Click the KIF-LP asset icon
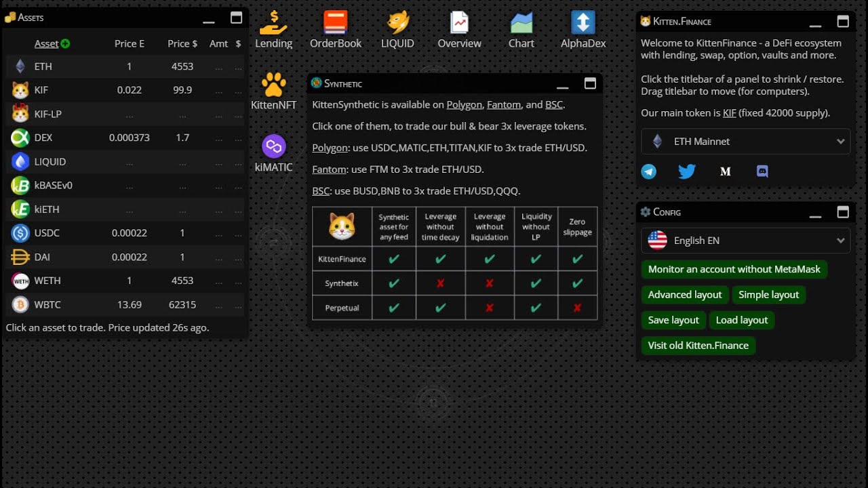The height and width of the screenshot is (488, 868). (20, 114)
